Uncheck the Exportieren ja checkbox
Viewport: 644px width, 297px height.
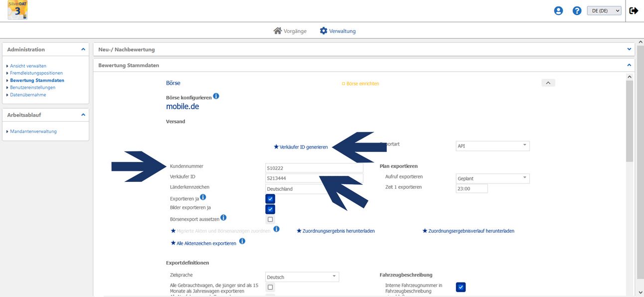[x=270, y=199]
